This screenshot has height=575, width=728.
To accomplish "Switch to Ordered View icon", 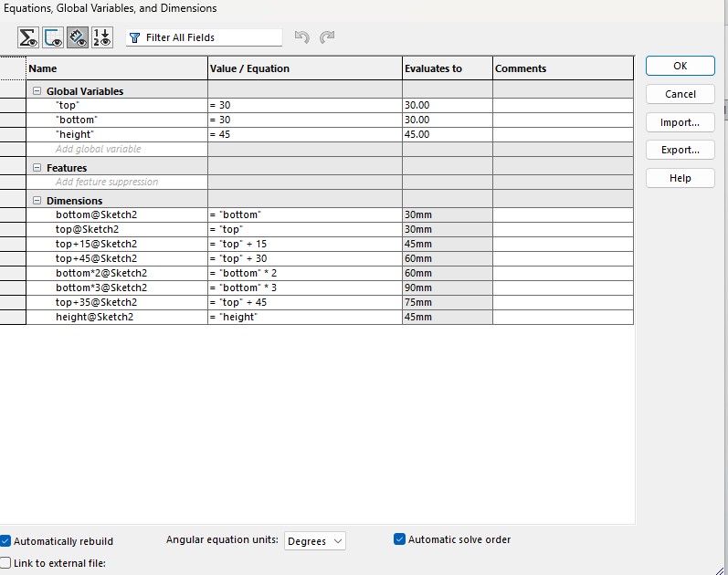I will 102,38.
